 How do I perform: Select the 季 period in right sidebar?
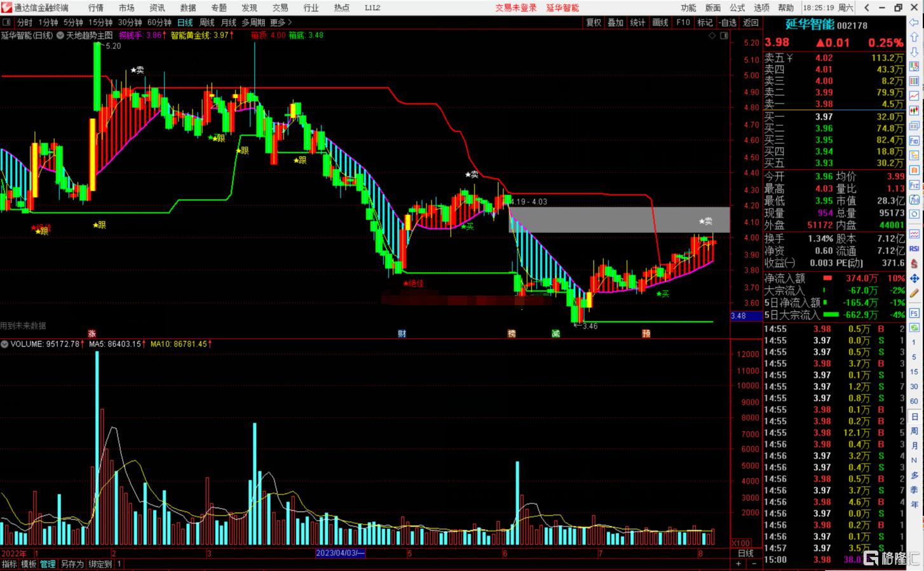click(914, 490)
